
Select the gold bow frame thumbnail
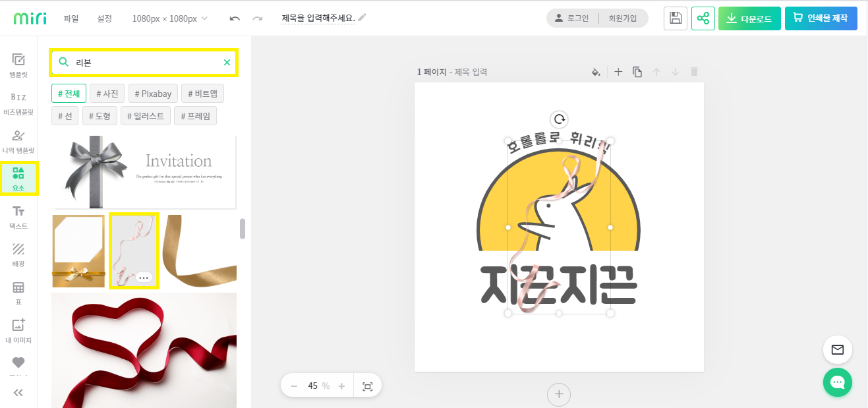78,251
